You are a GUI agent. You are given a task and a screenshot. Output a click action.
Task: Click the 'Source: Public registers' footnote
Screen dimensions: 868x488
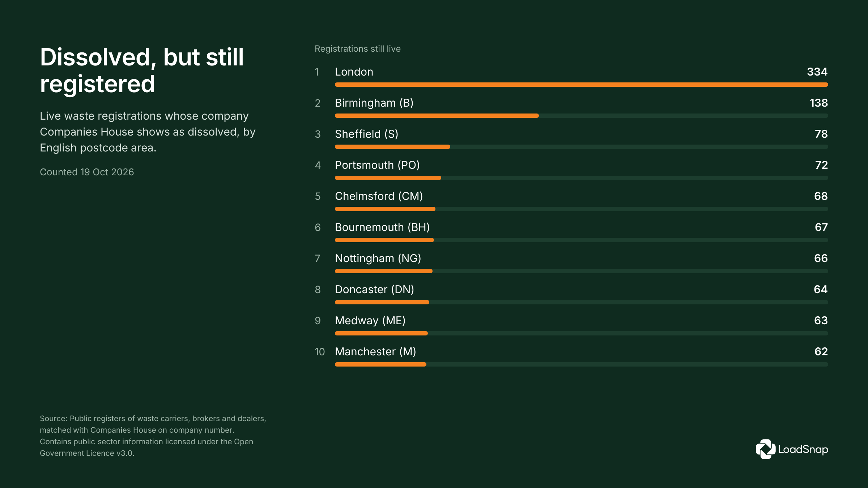[x=153, y=436]
